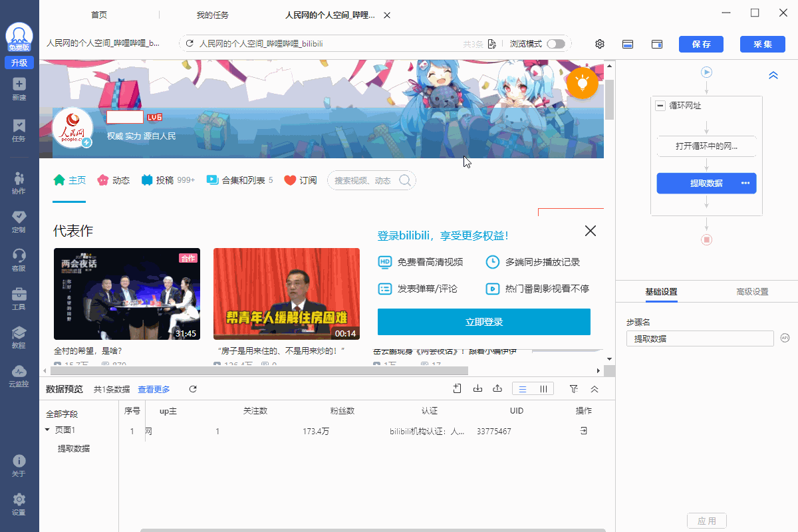
Task: Open the 提取数据 step more-options menu
Action: point(745,184)
